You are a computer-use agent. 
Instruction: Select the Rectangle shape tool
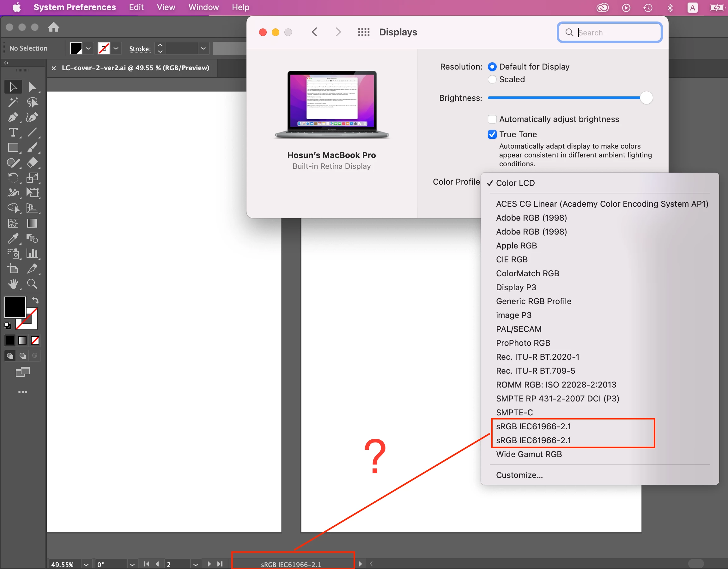pyautogui.click(x=13, y=147)
